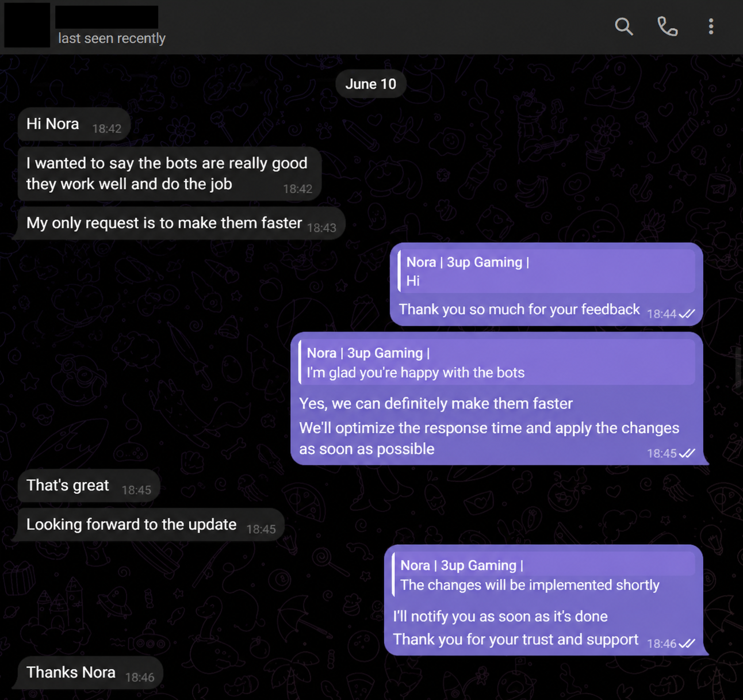Open search in this chat
This screenshot has height=700, width=743.
pyautogui.click(x=624, y=26)
